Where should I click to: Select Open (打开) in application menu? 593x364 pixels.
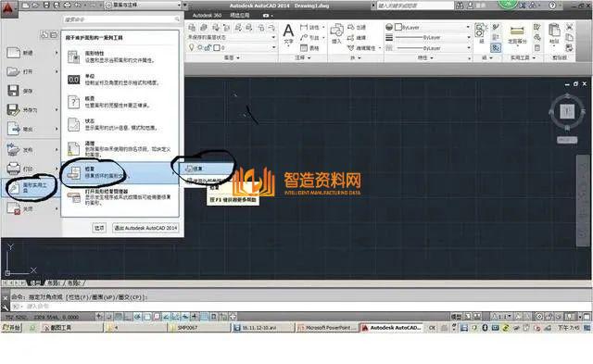(x=32, y=71)
